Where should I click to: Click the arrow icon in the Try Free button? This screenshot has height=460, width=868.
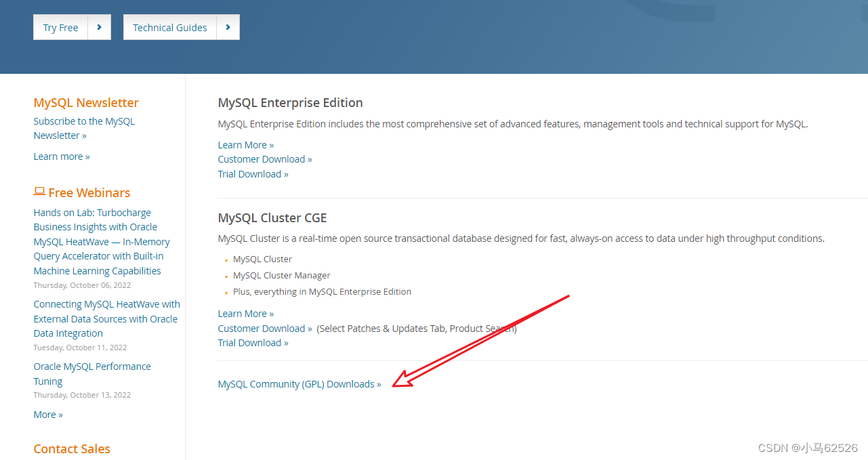point(100,27)
